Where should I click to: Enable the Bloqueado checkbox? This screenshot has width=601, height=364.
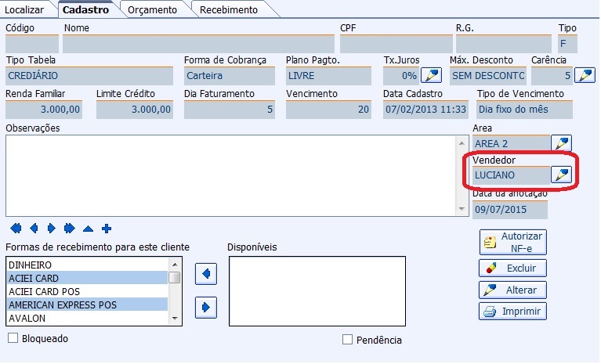point(13,338)
